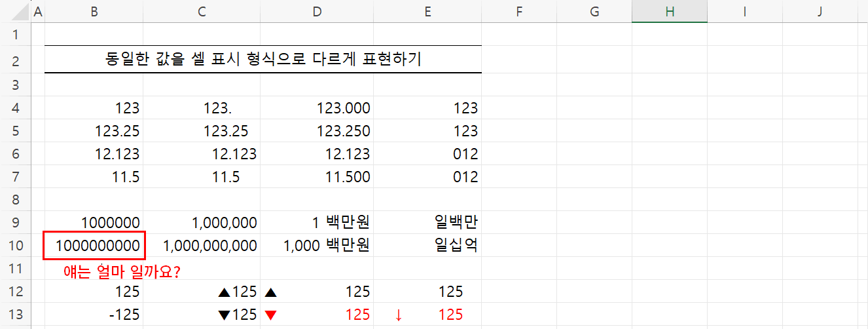Viewport: 868px width, 329px height.
Task: Select cell E9 showing '일백만'
Action: point(427,222)
